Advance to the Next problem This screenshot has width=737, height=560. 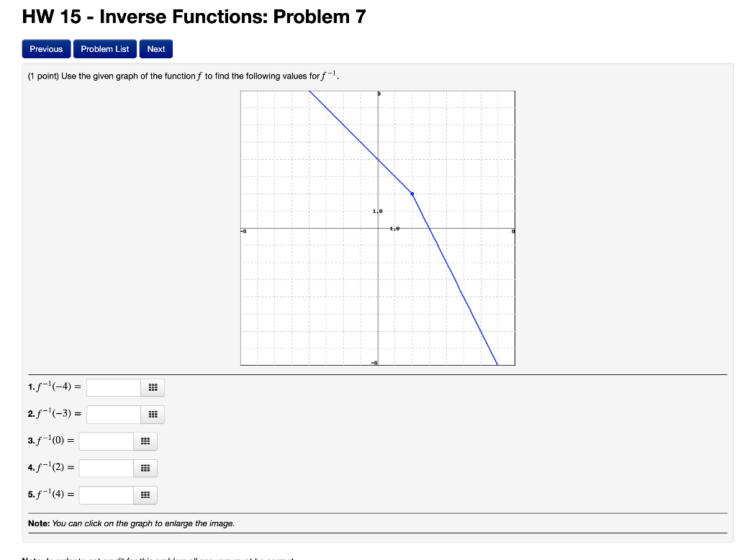click(x=155, y=48)
